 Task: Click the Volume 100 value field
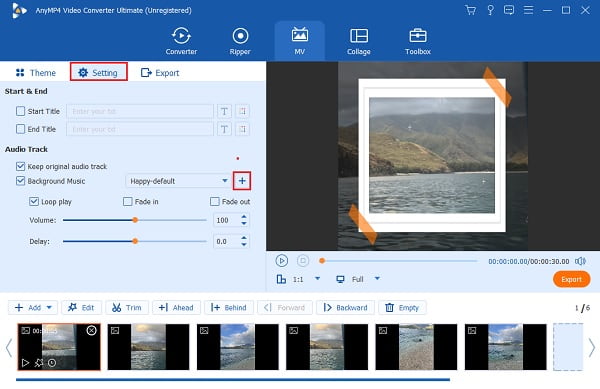tap(226, 220)
